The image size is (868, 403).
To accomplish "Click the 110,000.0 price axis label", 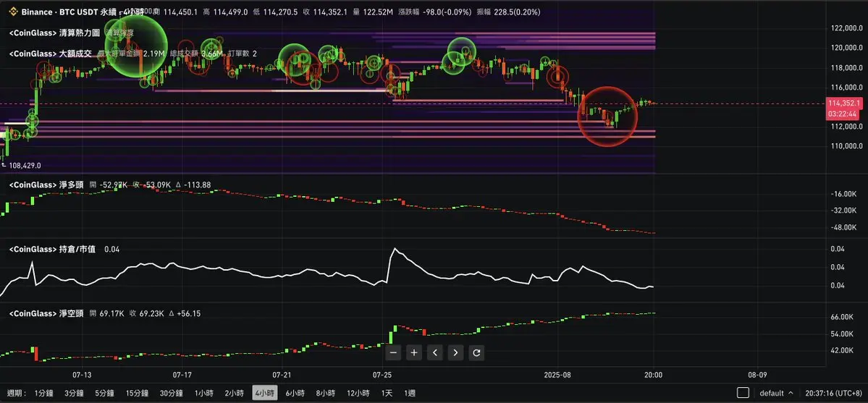I will point(846,146).
